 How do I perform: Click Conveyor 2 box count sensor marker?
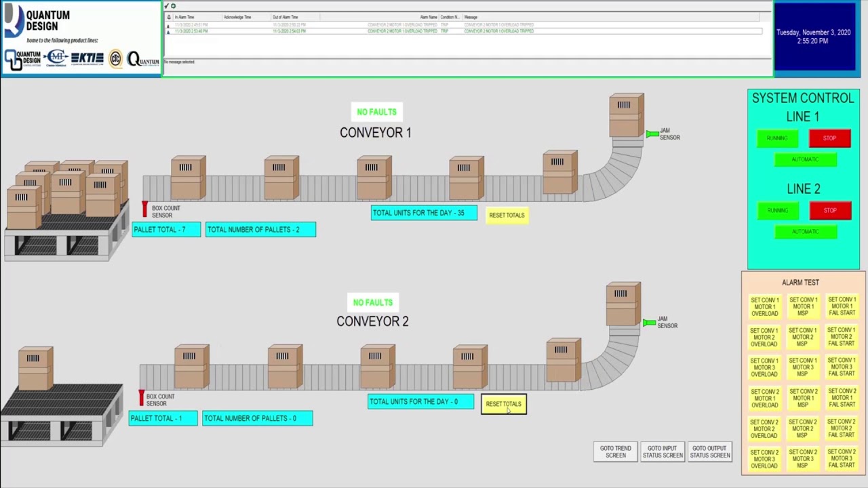[142, 397]
